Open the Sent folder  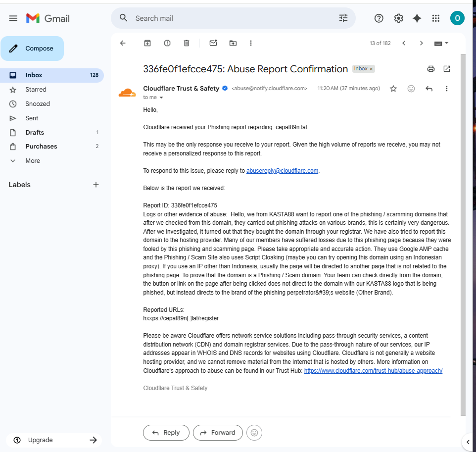click(x=52, y=118)
